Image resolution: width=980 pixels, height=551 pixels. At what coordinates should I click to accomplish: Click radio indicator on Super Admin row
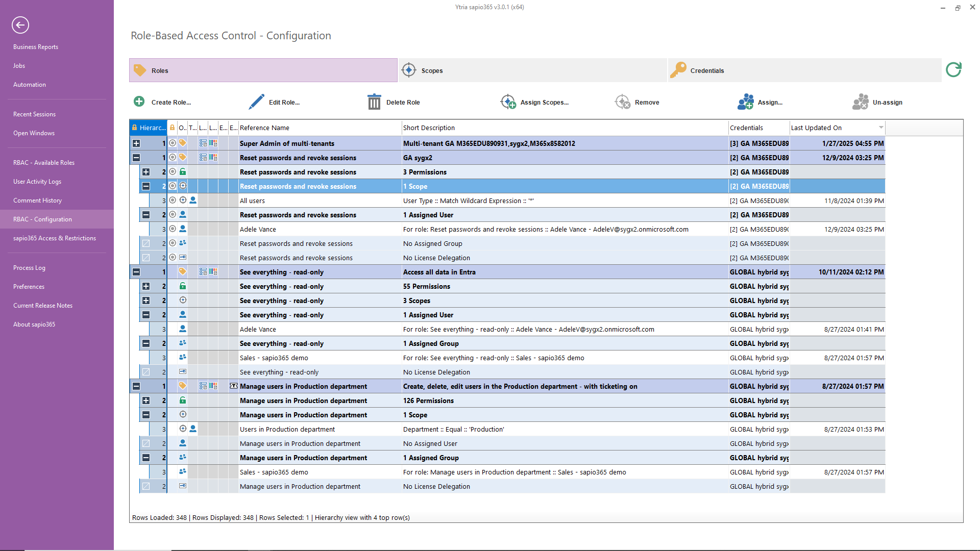point(173,143)
